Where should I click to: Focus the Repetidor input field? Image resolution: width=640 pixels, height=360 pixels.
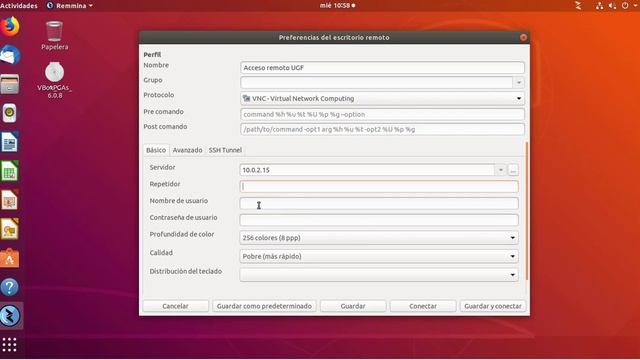(379, 187)
